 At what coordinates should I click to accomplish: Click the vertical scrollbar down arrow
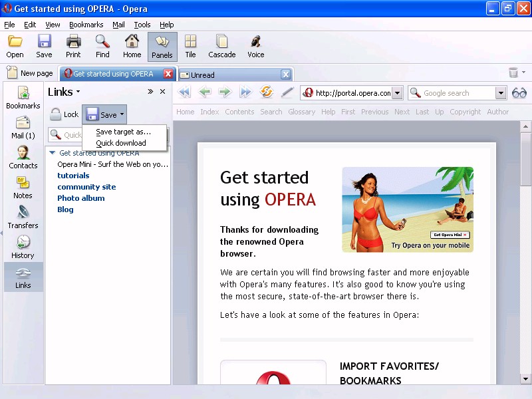525,378
